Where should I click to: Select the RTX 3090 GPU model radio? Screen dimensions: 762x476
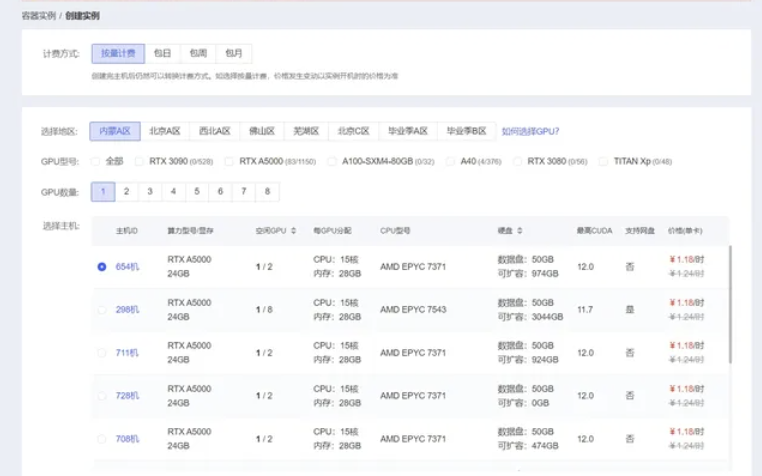click(x=139, y=161)
